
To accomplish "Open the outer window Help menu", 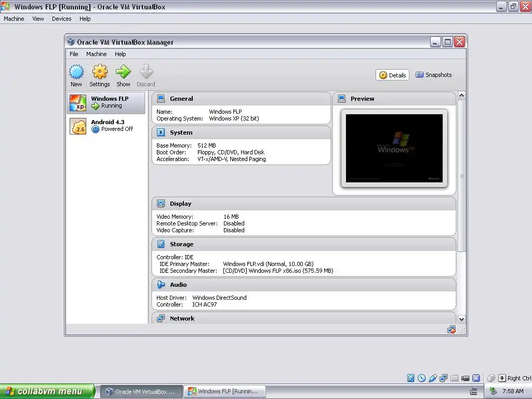I will 85,19.
